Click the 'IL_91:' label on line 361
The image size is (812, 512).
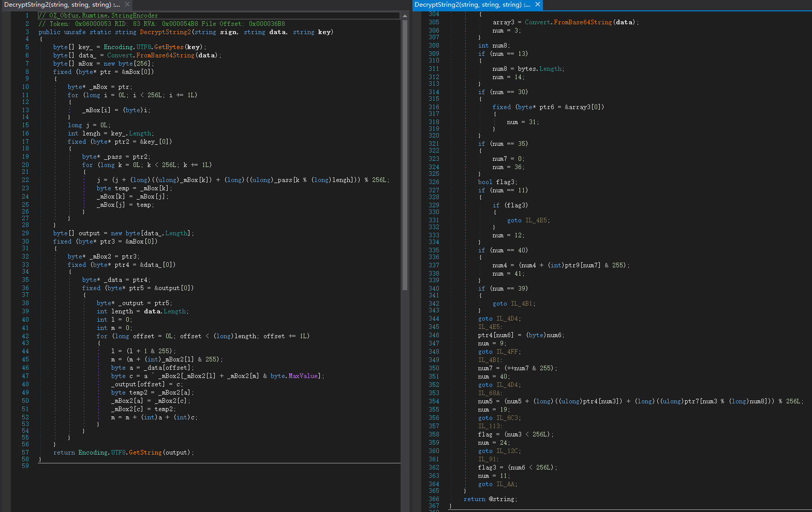coord(488,459)
